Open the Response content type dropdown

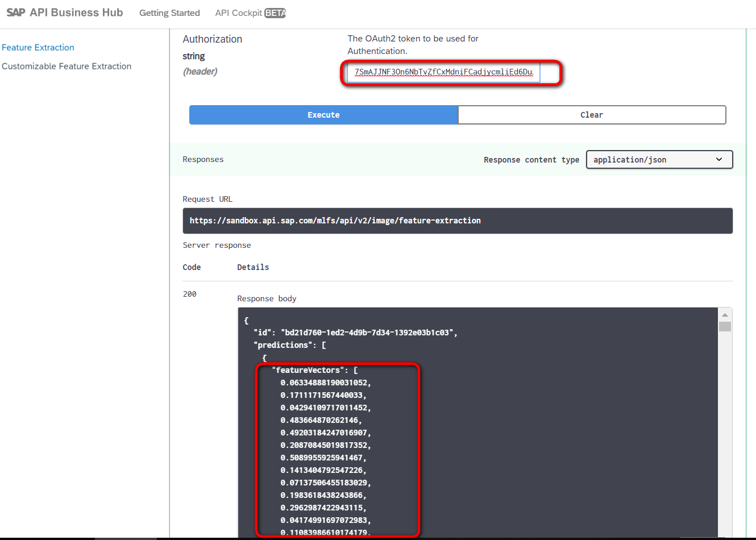pyautogui.click(x=659, y=160)
